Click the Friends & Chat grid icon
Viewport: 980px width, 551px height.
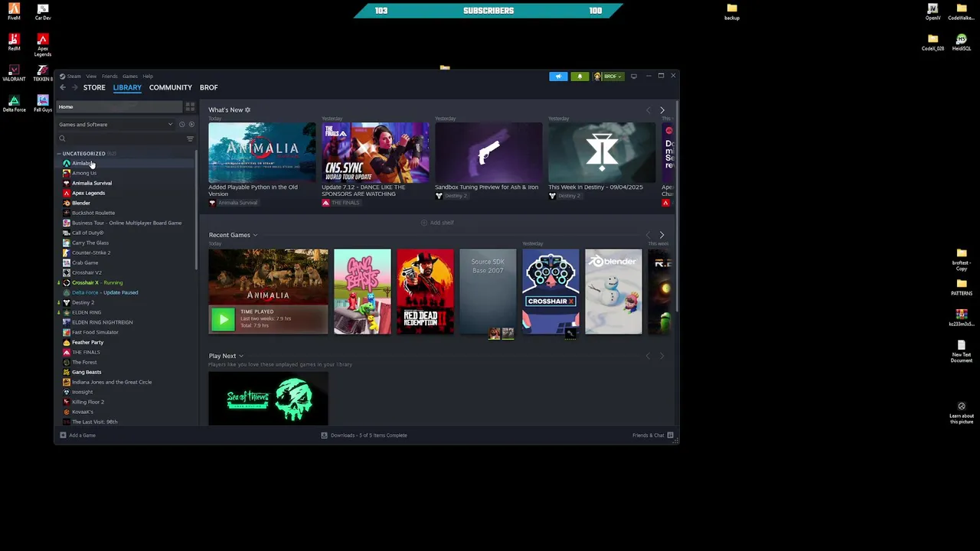click(x=670, y=435)
